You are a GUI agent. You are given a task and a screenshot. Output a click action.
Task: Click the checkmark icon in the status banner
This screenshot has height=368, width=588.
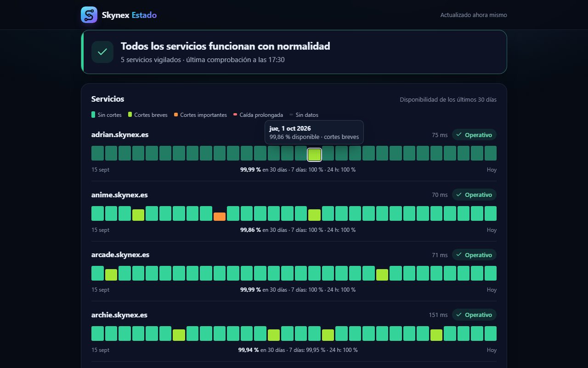click(x=102, y=52)
